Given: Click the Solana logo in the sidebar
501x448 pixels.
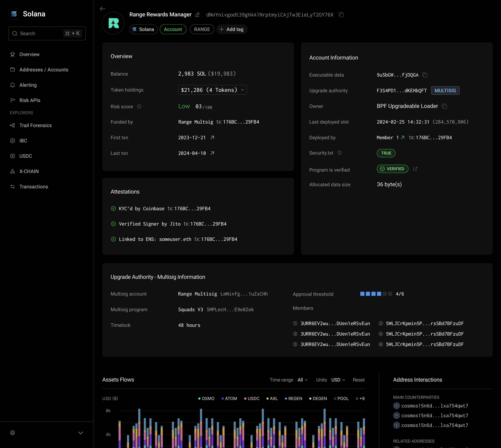Looking at the screenshot, I should click(14, 14).
